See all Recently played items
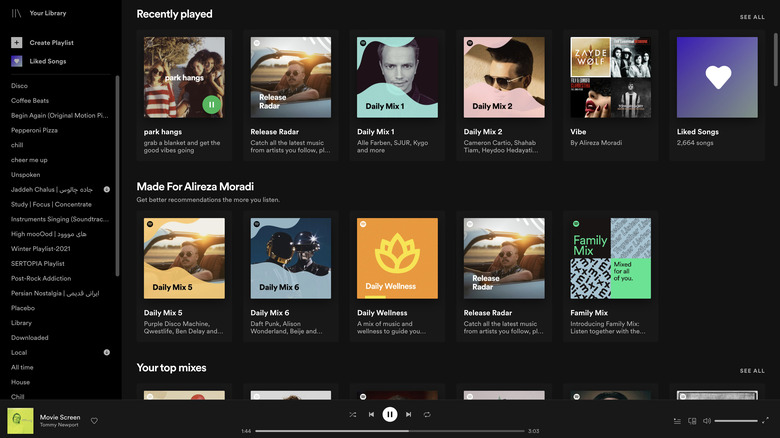 [752, 17]
